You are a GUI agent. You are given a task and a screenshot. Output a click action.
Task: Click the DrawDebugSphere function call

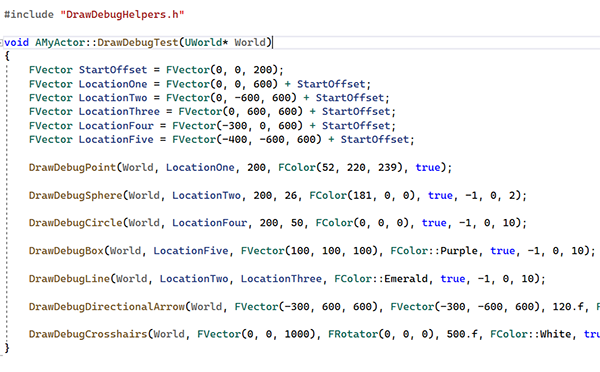click(75, 195)
